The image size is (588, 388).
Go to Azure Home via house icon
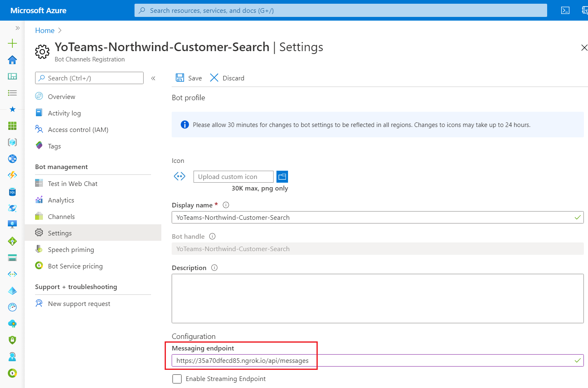tap(12, 60)
